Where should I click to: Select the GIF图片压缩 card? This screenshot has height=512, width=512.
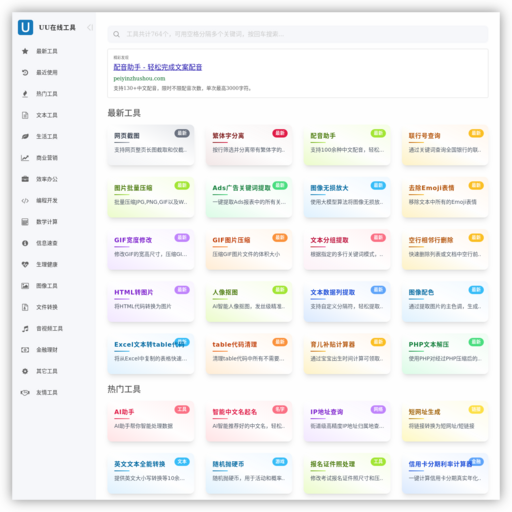point(249,249)
